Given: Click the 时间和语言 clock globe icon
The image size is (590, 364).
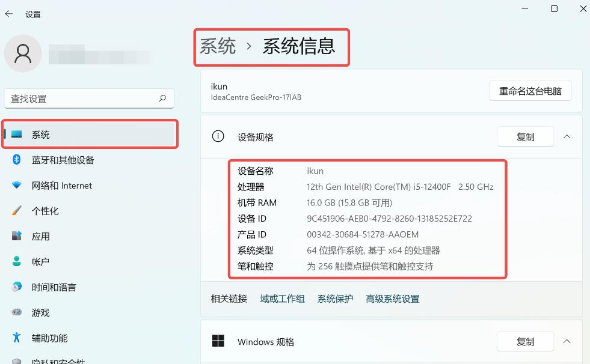Looking at the screenshot, I should [x=17, y=287].
